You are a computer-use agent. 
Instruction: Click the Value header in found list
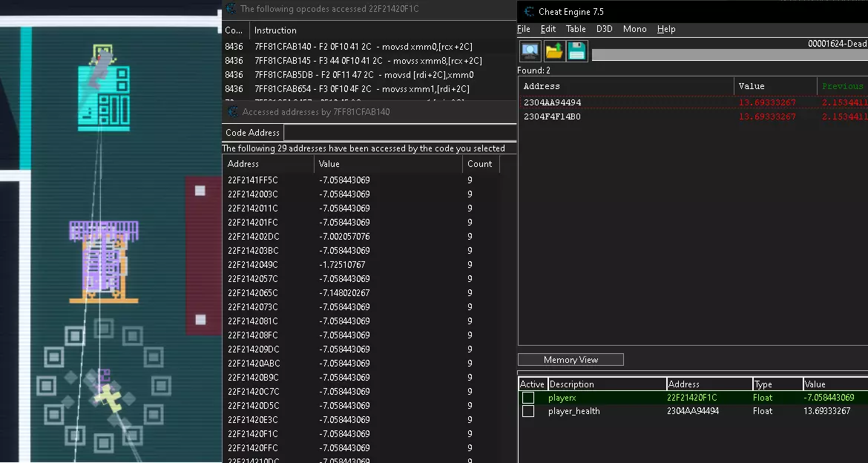(752, 86)
